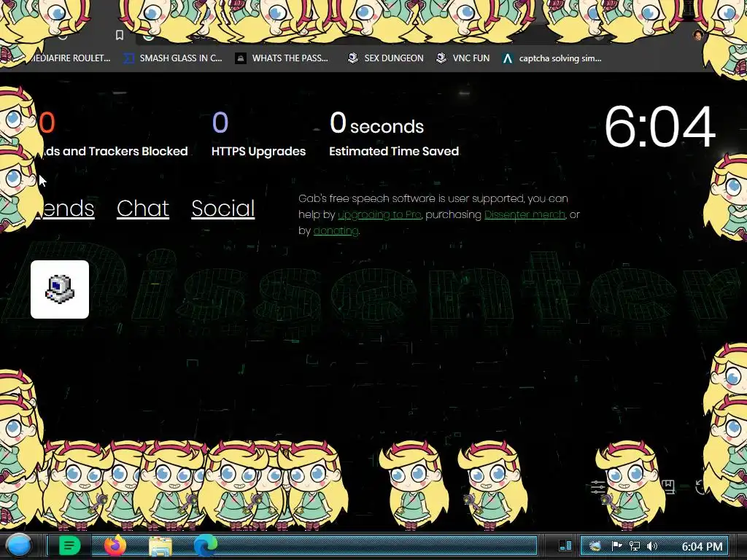Open the MEDIAFIRE ROULET... bookmark
Screen dimensions: 747x560
[71, 58]
